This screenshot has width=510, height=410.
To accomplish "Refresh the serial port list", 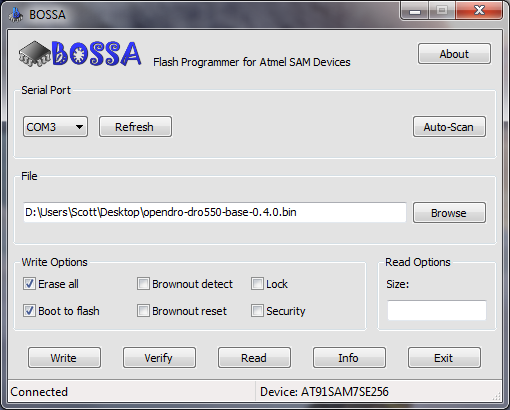I will click(x=135, y=127).
